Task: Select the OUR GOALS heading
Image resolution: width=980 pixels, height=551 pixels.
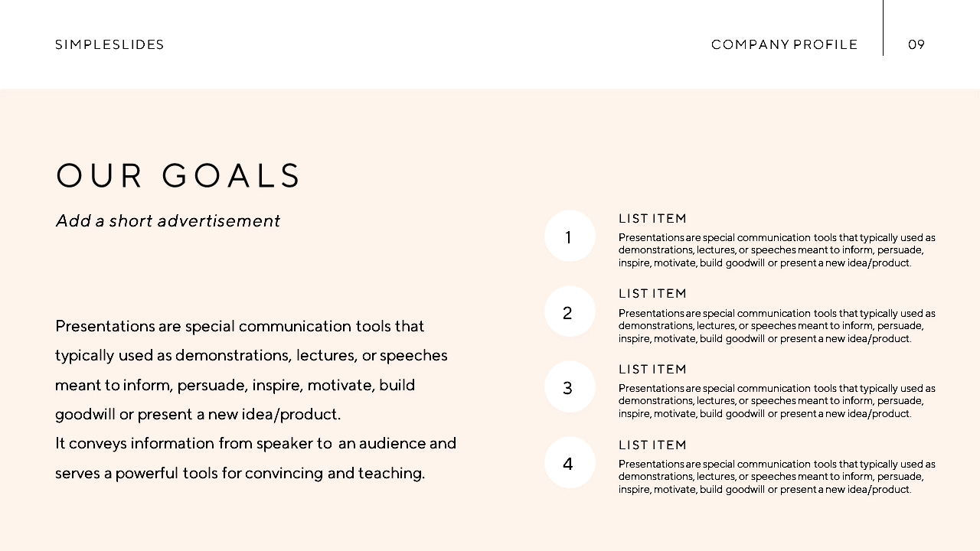Action: 178,175
